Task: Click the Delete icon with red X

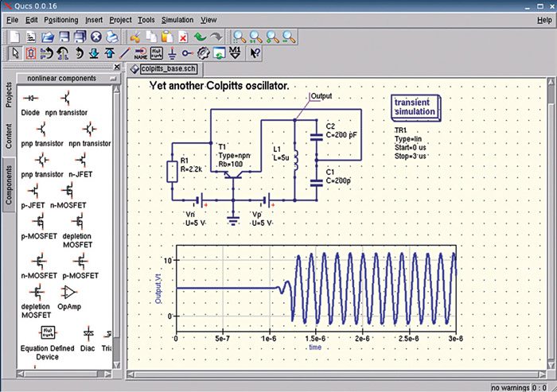Action: pos(183,36)
